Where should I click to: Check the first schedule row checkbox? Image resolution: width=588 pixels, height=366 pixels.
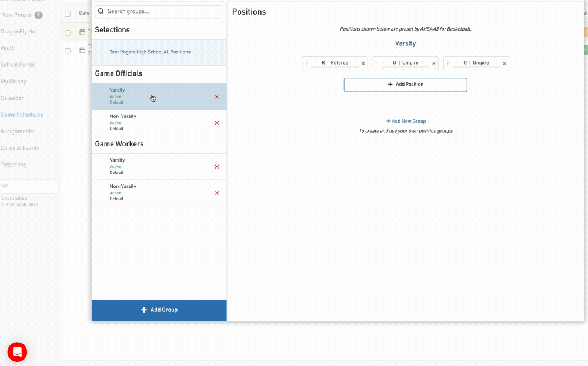coord(68,32)
